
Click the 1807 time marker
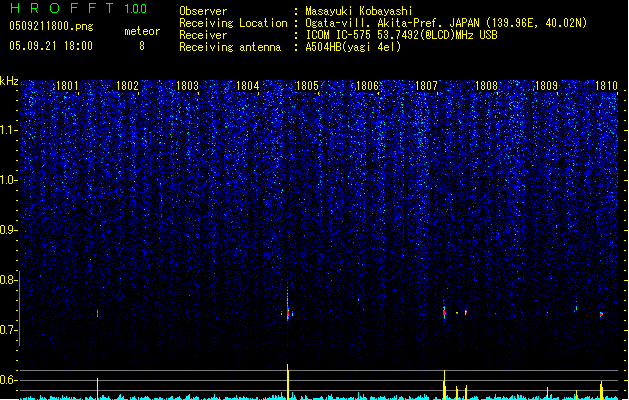(426, 86)
